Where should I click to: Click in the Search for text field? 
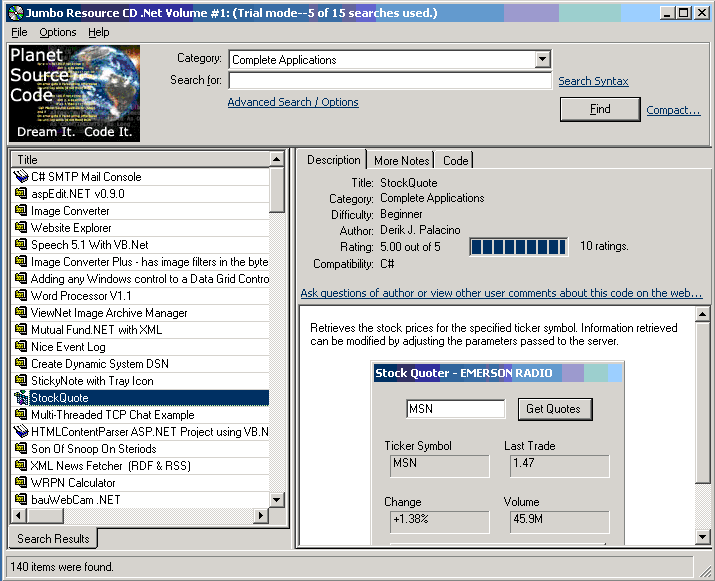pyautogui.click(x=390, y=81)
